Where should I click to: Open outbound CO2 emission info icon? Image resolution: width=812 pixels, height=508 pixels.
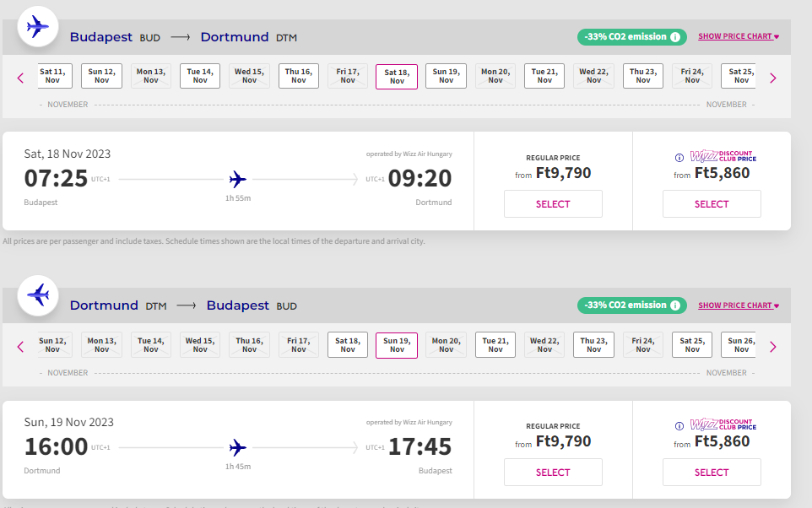point(675,37)
